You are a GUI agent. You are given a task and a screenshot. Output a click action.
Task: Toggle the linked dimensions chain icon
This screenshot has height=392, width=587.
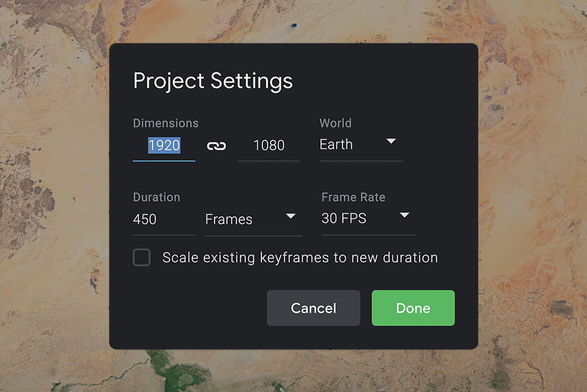coord(216,146)
